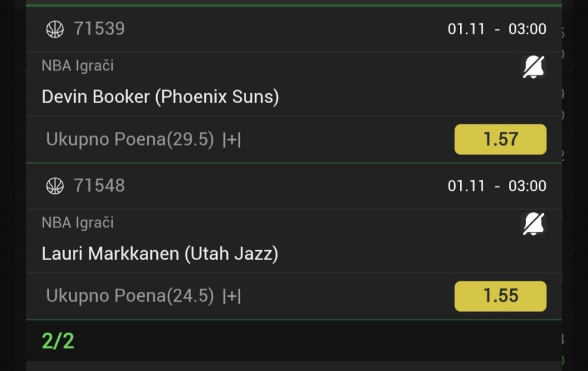This screenshot has height=371, width=588.
Task: Select event code 71548
Action: 99,186
